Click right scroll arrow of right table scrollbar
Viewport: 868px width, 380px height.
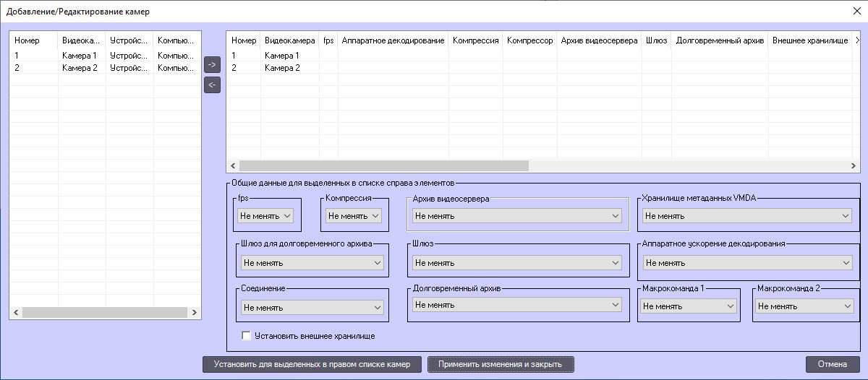[x=855, y=165]
